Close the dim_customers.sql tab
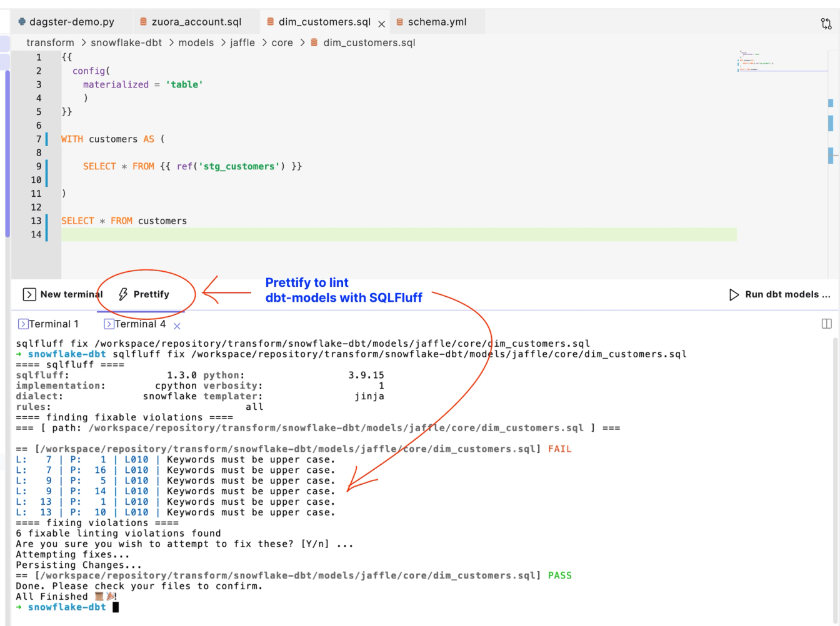Viewport: 840px width, 626px height. (382, 24)
